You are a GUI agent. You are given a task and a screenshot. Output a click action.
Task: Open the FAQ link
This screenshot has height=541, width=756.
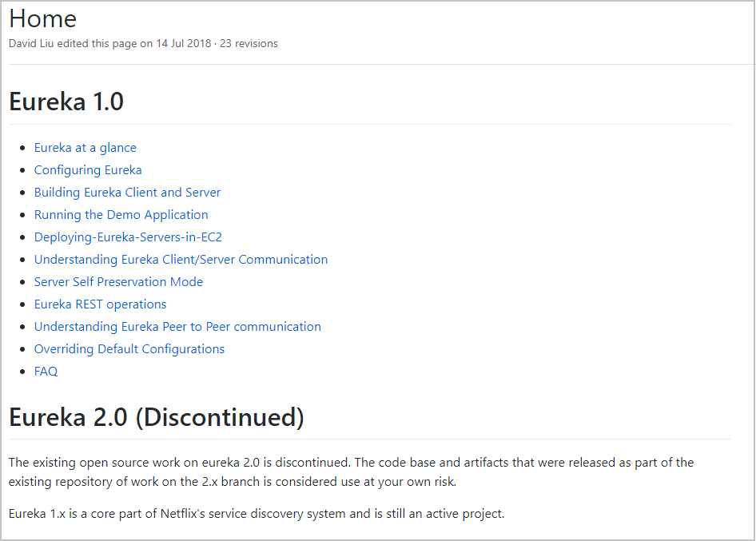click(46, 372)
